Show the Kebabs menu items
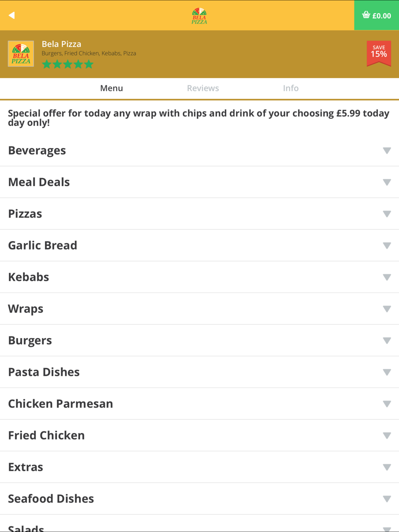This screenshot has width=399, height=532. (386, 277)
